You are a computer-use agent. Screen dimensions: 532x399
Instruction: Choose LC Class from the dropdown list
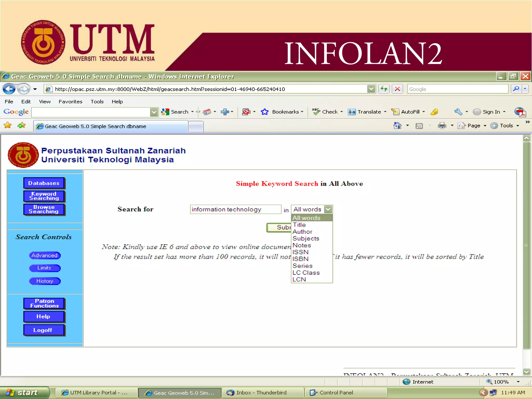312,272
